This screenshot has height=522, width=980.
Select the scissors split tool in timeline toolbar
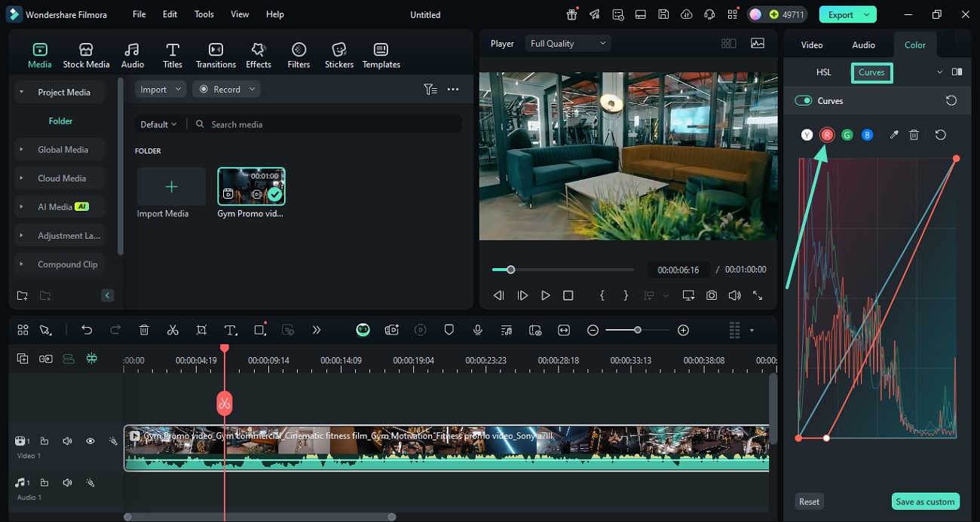(x=173, y=330)
